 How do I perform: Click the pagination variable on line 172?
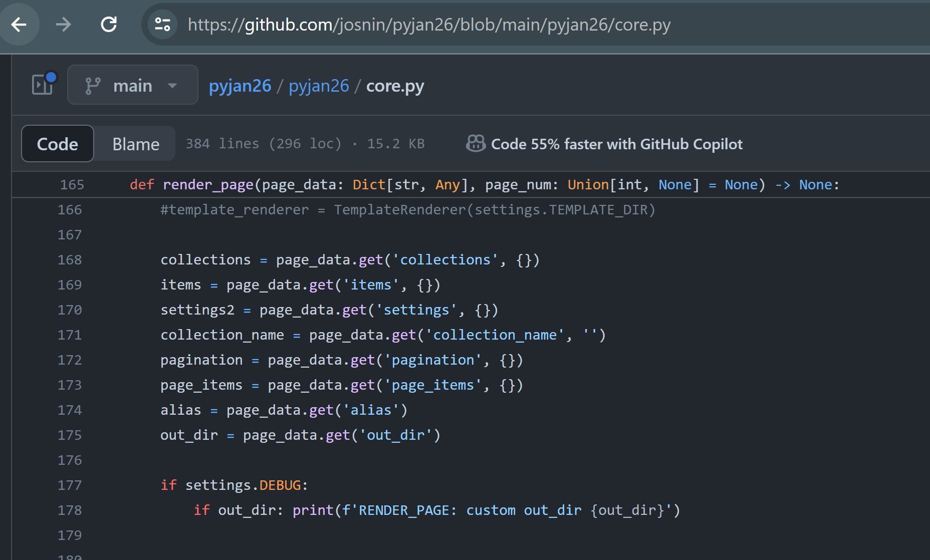[201, 360]
